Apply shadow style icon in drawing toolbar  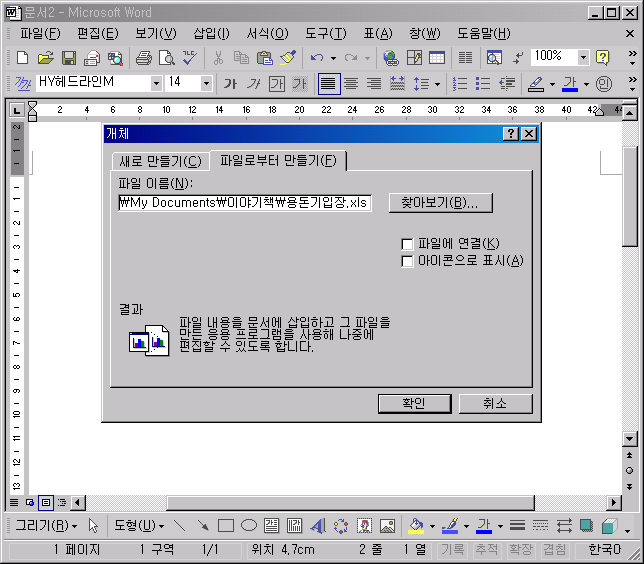pyautogui.click(x=586, y=525)
